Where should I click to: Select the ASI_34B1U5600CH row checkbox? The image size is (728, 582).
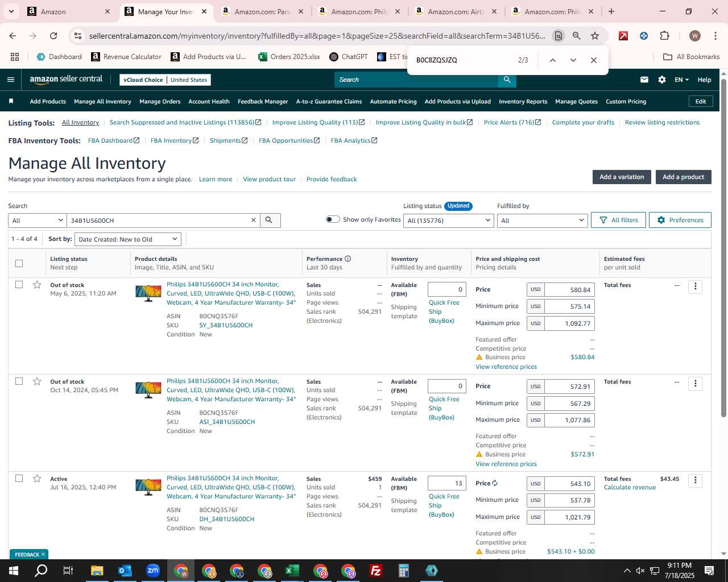19,381
